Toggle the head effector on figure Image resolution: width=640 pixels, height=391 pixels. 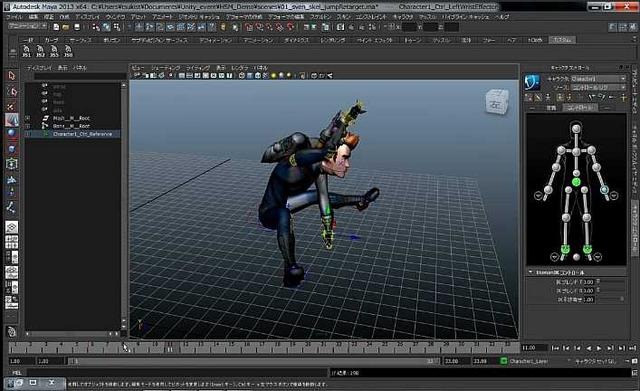tap(576, 129)
